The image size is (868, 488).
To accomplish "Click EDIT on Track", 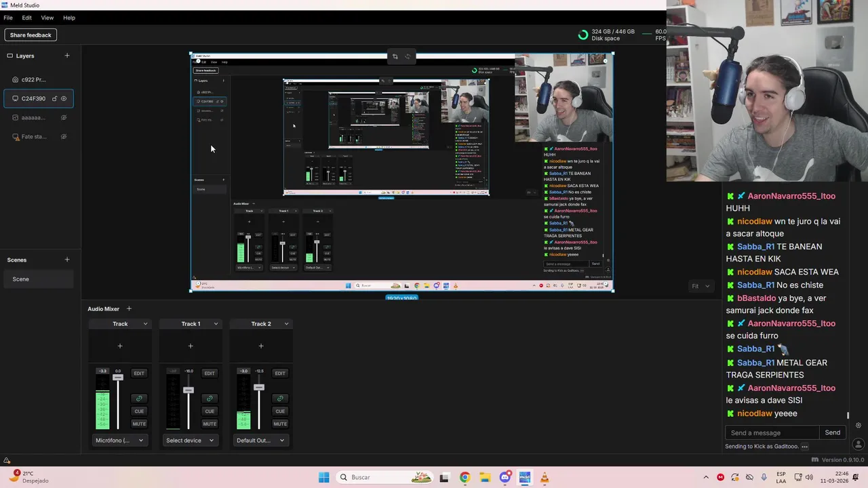I will (139, 373).
